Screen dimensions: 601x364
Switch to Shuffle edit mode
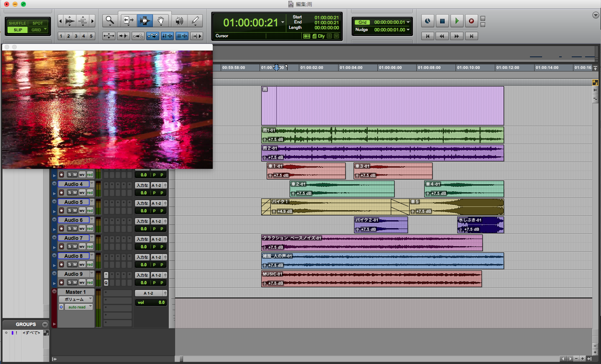pos(17,23)
